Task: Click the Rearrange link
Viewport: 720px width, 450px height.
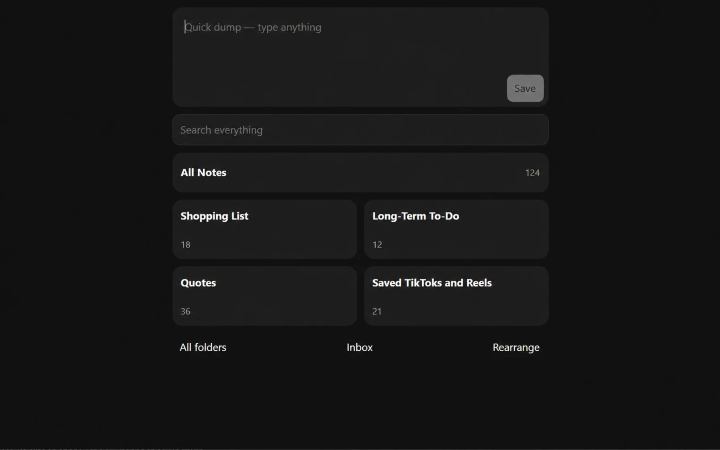Action: pyautogui.click(x=516, y=348)
